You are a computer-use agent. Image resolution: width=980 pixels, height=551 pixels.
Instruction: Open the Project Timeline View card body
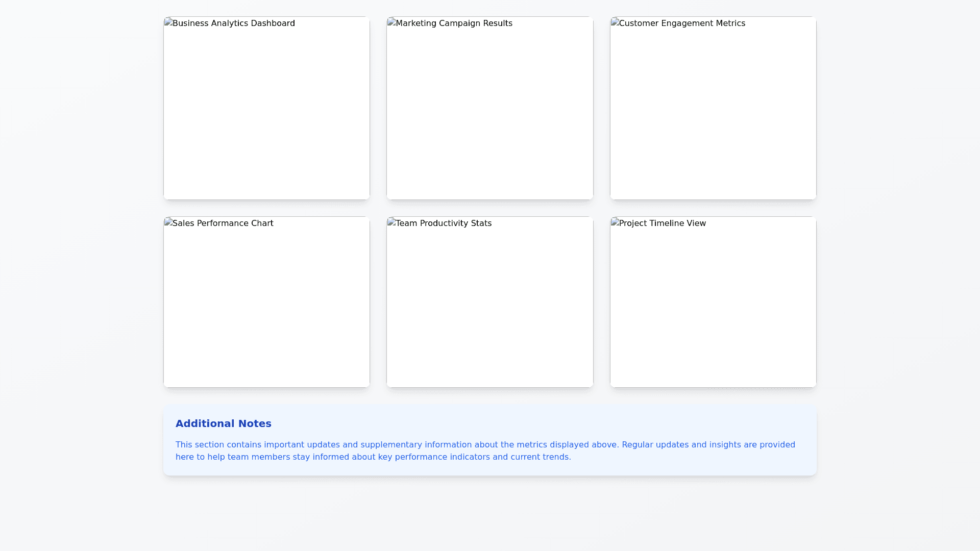point(713,306)
